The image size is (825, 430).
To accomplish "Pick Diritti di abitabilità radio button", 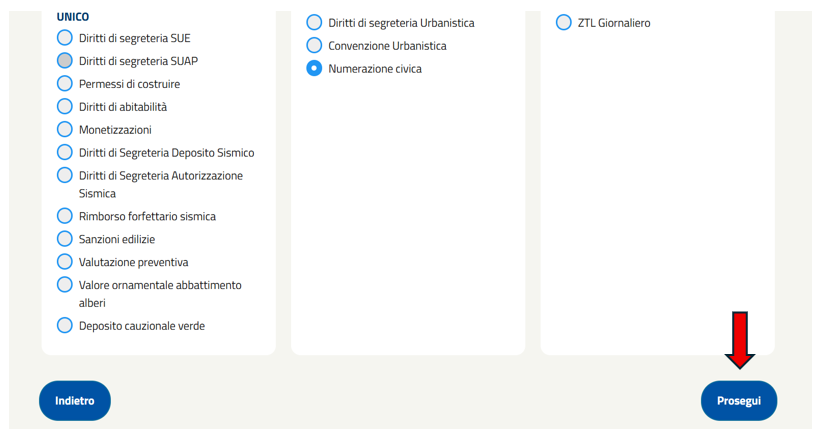I will (x=65, y=107).
